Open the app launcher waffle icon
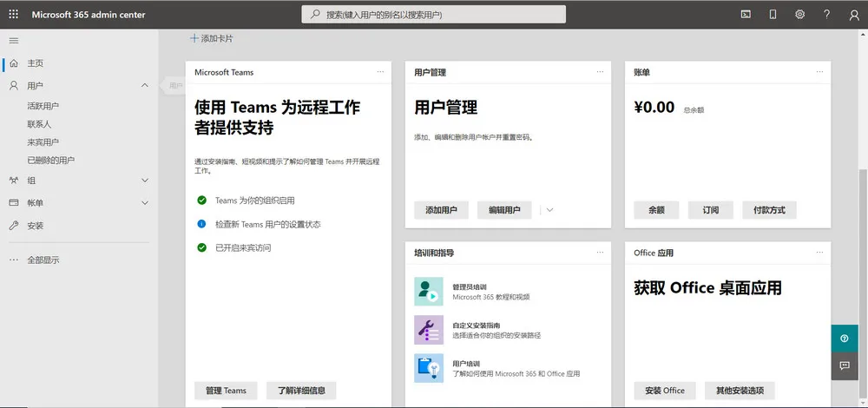Image resolution: width=868 pixels, height=408 pixels. click(x=14, y=15)
